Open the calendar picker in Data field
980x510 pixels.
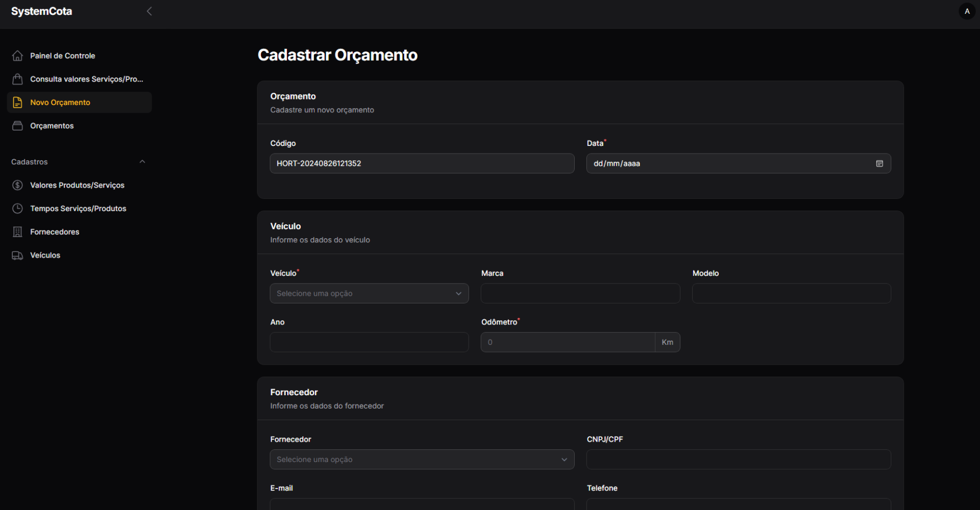[x=879, y=164]
